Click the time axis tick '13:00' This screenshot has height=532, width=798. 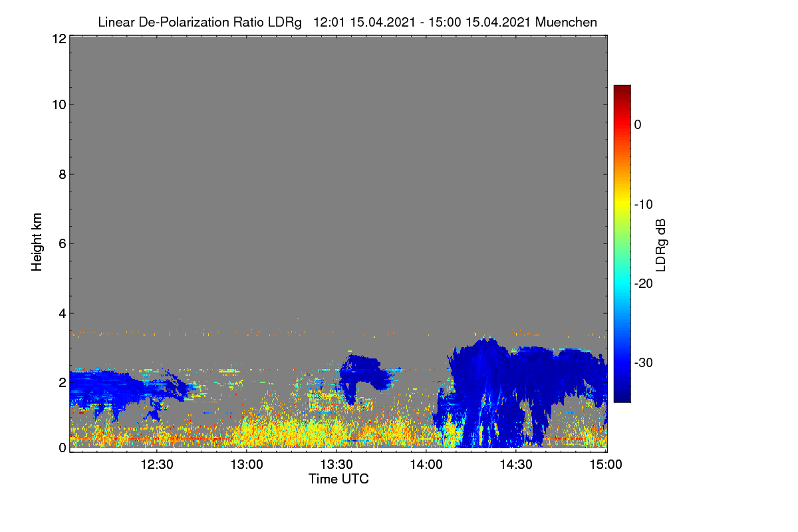click(x=247, y=465)
